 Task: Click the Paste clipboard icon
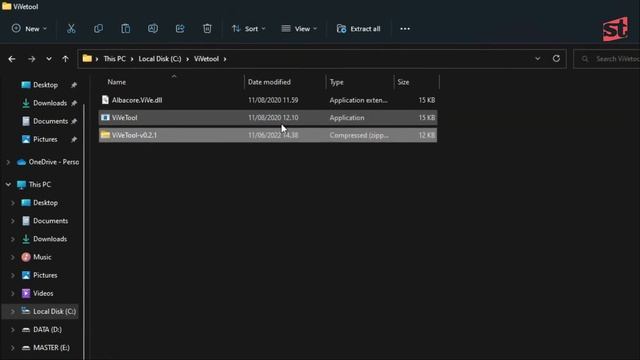pos(126,29)
